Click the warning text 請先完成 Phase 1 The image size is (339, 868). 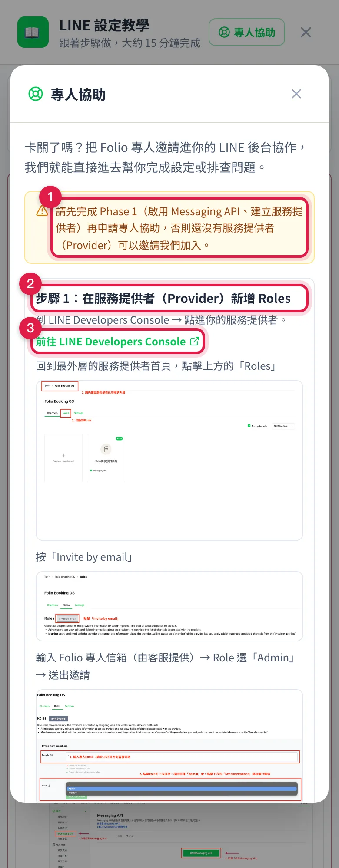(179, 228)
